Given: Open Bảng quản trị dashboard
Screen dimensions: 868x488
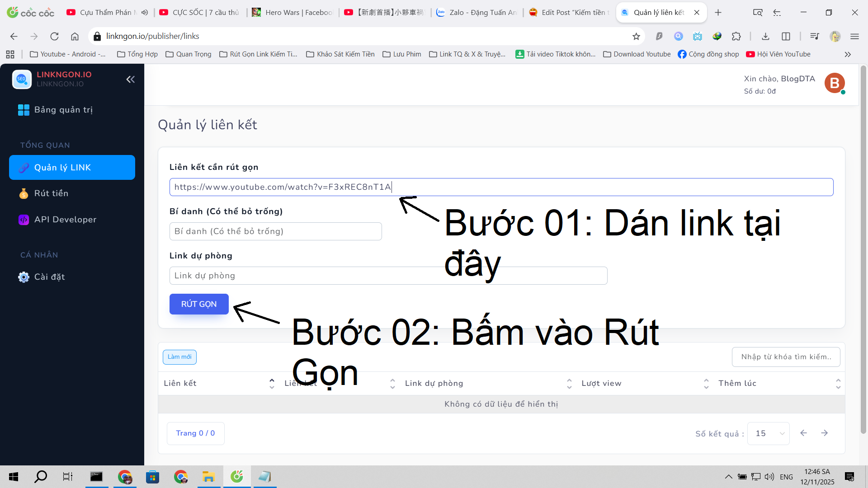Looking at the screenshot, I should [63, 110].
